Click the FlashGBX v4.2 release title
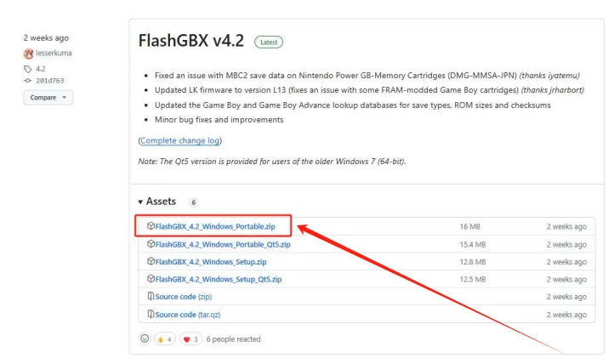 pos(190,41)
